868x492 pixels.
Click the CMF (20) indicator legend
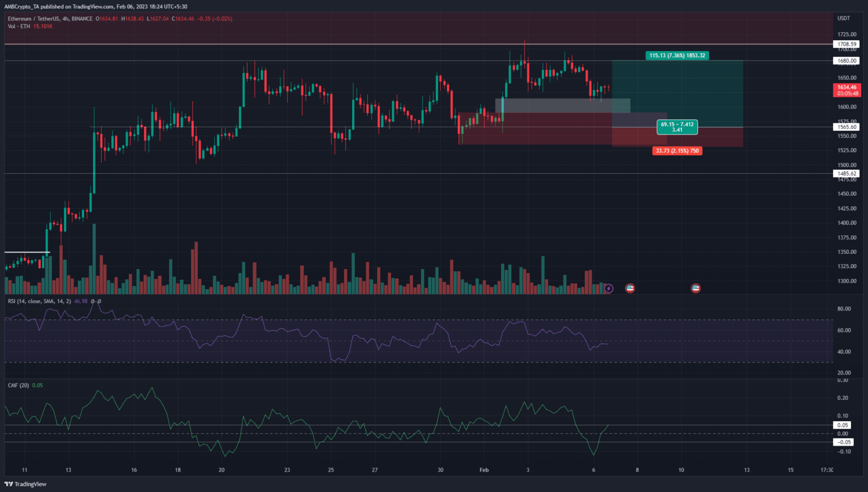(x=19, y=386)
